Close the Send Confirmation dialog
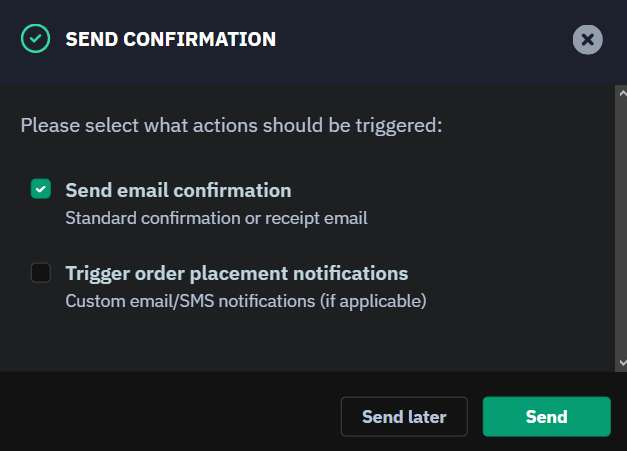Screen dimensions: 627x451 [x=587, y=40]
